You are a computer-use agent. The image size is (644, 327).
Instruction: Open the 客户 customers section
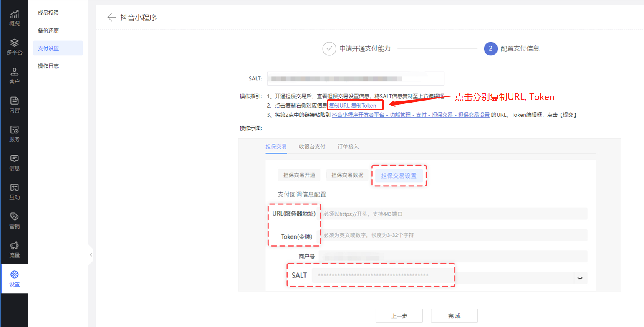pos(14,76)
